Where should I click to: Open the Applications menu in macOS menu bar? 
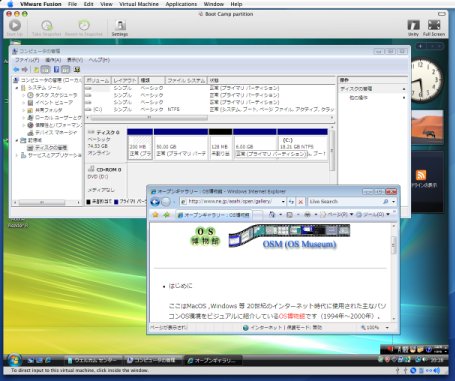coord(181,4)
